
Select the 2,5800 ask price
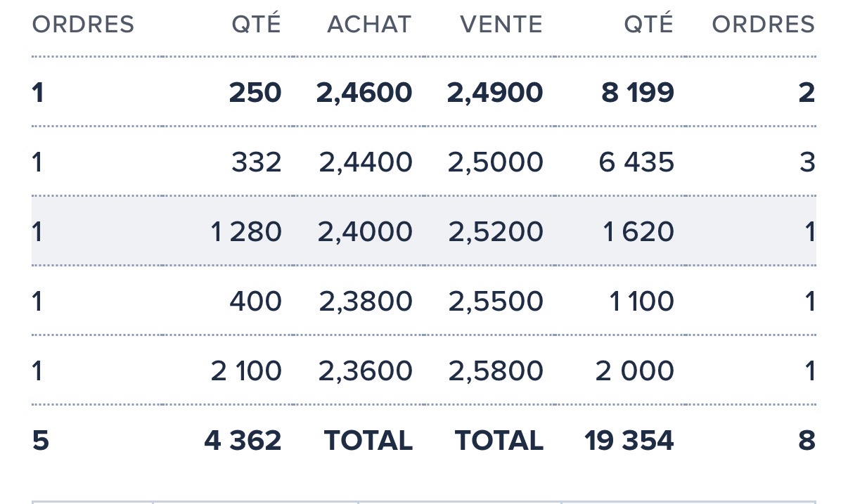496,371
